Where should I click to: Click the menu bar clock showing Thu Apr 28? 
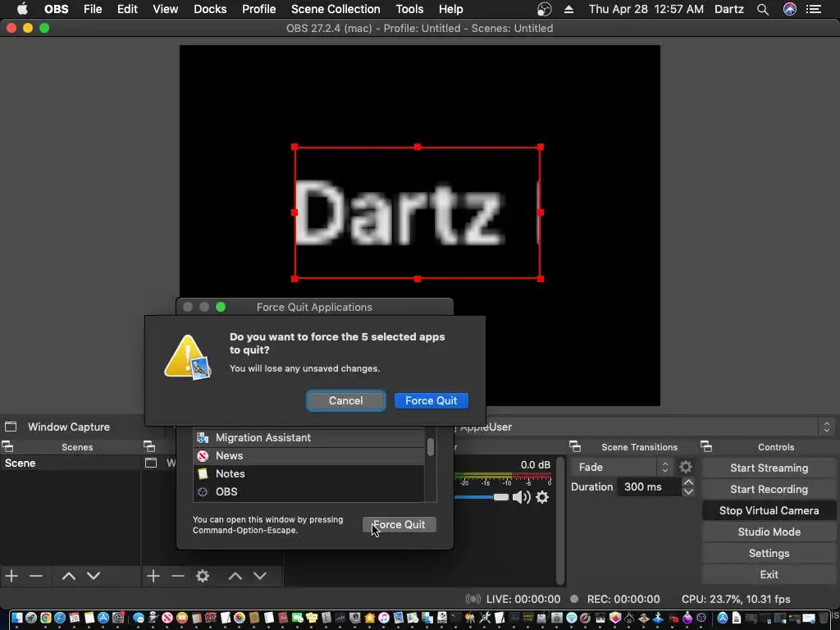click(x=646, y=9)
